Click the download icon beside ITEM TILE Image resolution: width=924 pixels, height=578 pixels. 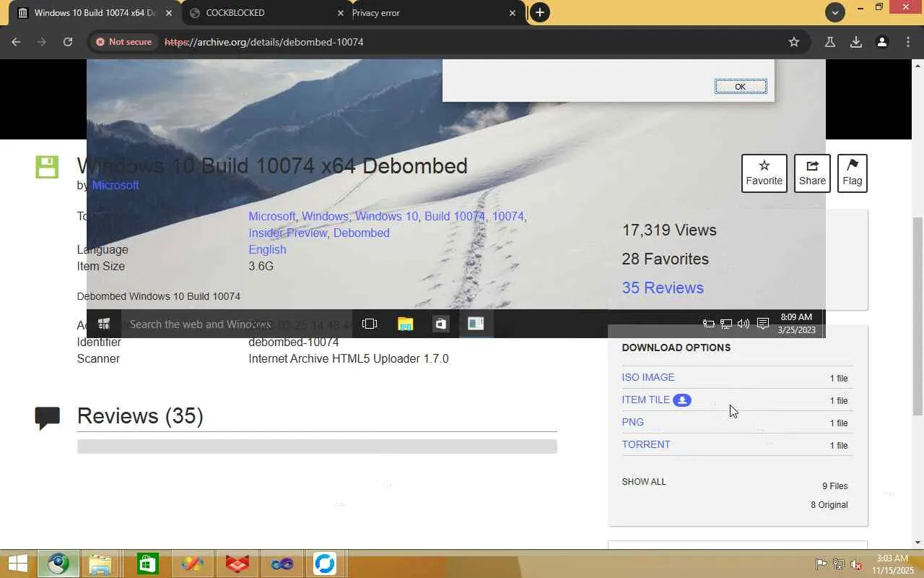click(682, 400)
